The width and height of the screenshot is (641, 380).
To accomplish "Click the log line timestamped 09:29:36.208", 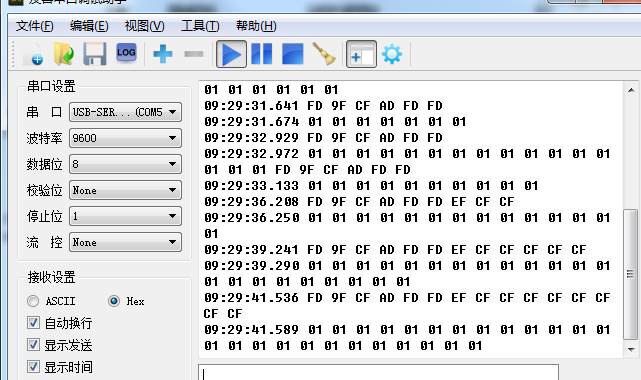I will [359, 201].
